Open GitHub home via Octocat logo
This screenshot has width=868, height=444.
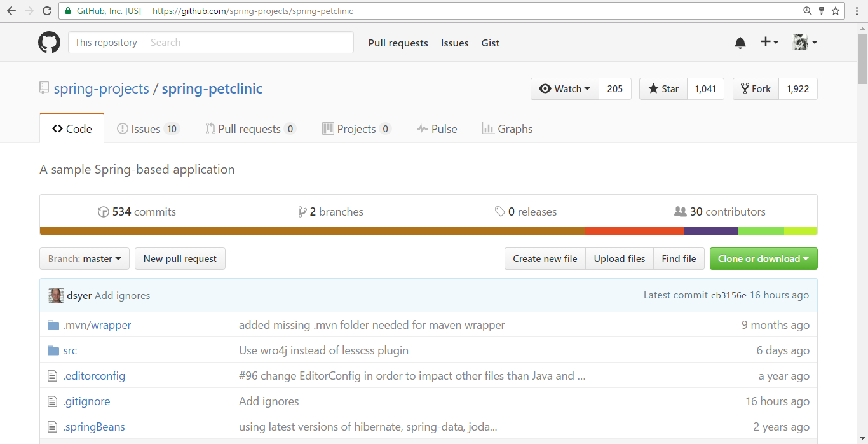point(50,43)
